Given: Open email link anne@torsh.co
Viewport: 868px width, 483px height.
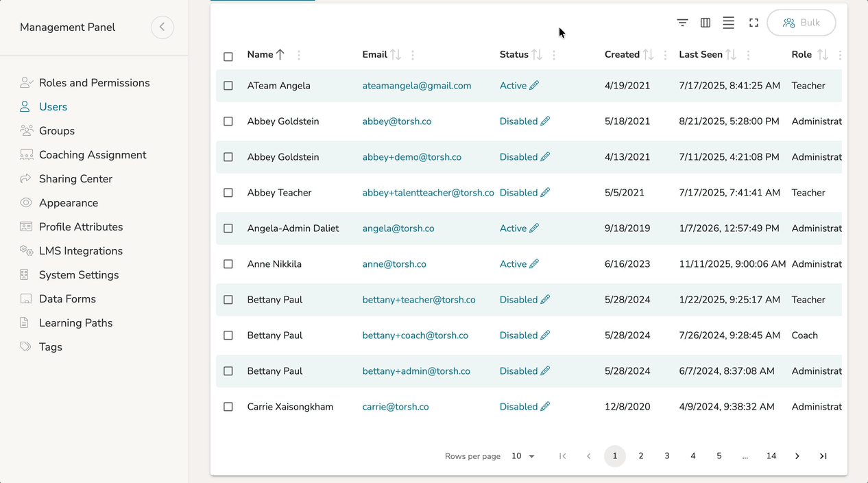Looking at the screenshot, I should 394,264.
